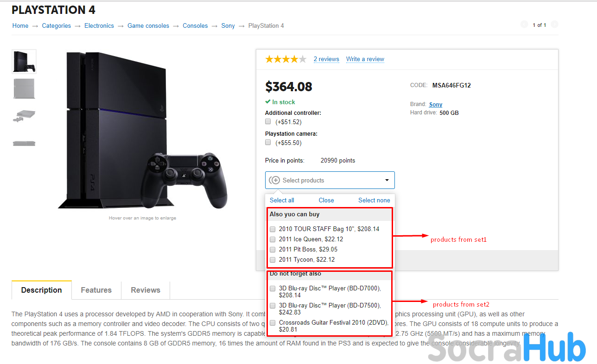Check 3D Blu-ray Disc Player BD-D7500

[273, 306]
